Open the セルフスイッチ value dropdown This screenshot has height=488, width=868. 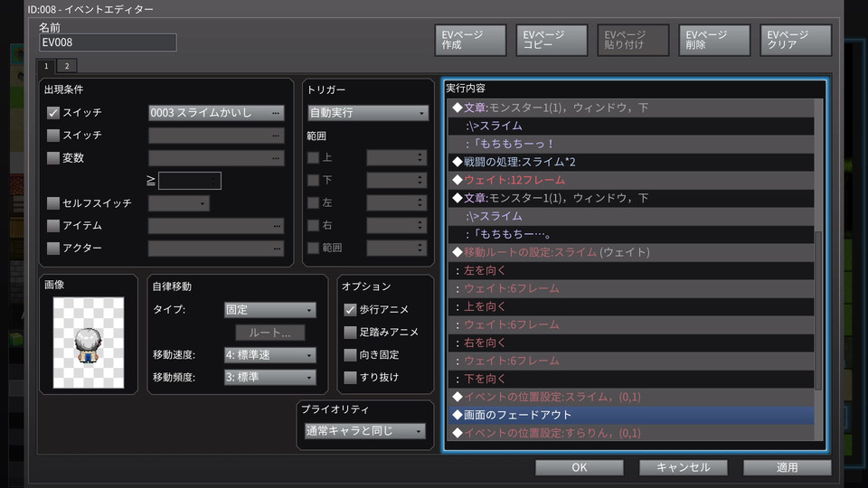coord(179,203)
